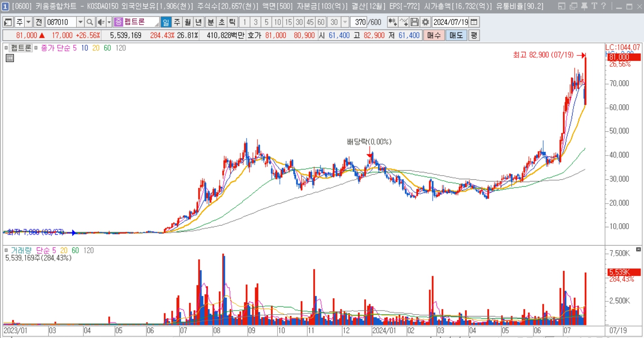Click the 2024/01 label on time axis
The height and width of the screenshot is (338, 644).
tap(385, 330)
